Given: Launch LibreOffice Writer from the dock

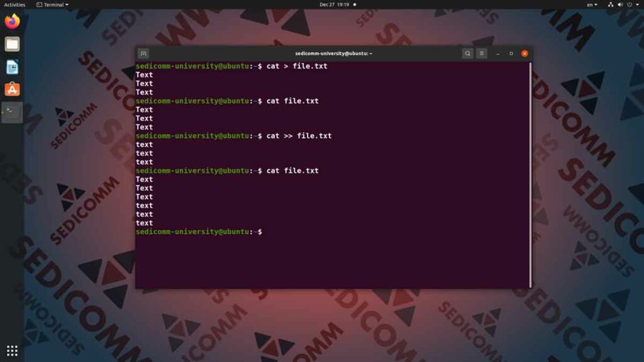Looking at the screenshot, I should click(x=12, y=67).
